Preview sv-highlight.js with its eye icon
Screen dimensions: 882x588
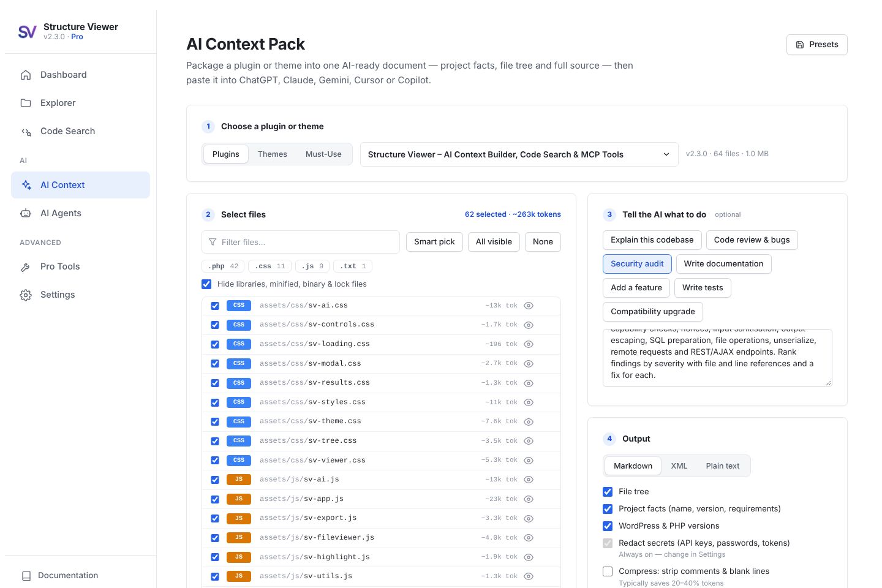pos(529,557)
